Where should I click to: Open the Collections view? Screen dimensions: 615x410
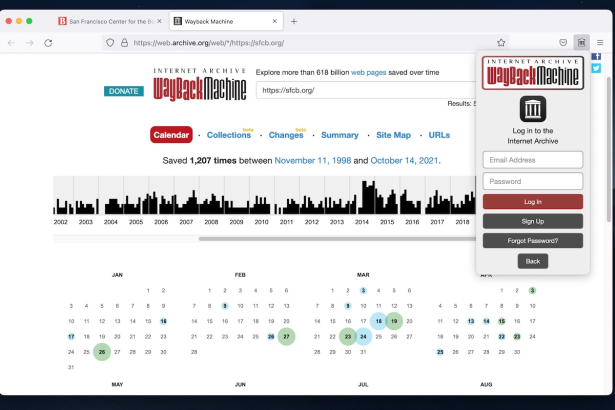pos(228,135)
